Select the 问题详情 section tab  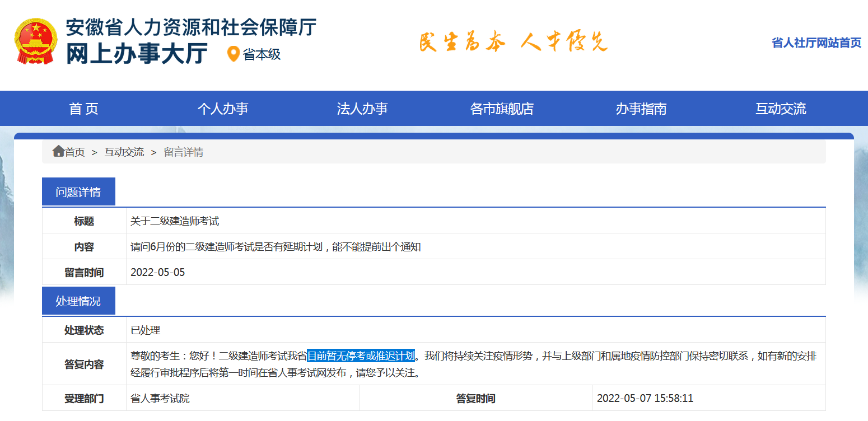pyautogui.click(x=78, y=192)
